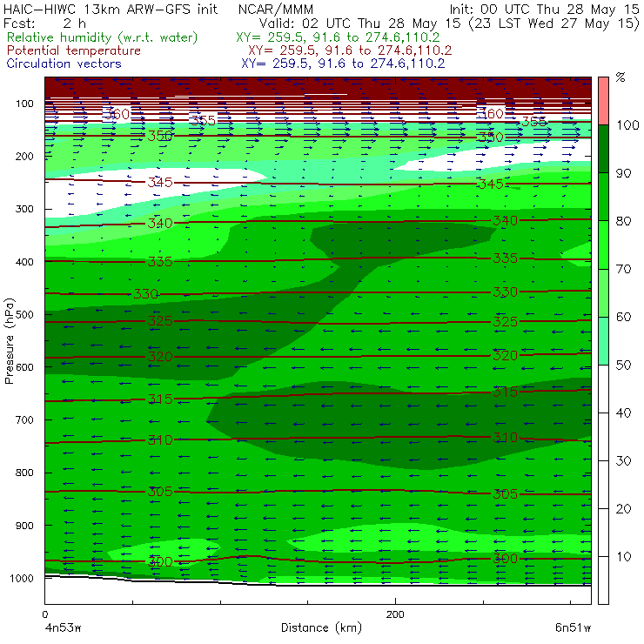Click the '6n51w' end location label
Image resolution: width=644 pixels, height=644 pixels.
[x=573, y=628]
